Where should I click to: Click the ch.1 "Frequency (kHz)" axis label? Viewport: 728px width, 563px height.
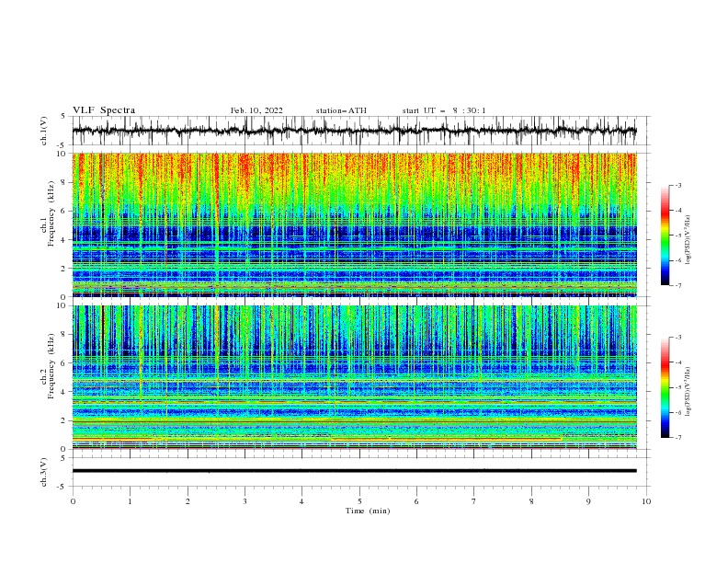(x=51, y=213)
